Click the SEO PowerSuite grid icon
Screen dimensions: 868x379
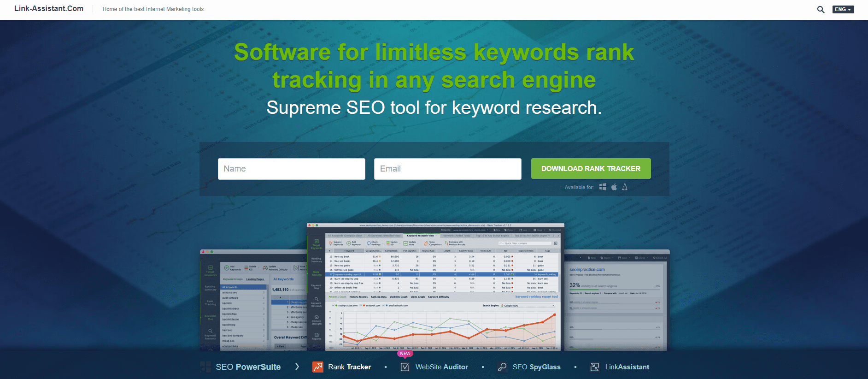pos(205,367)
